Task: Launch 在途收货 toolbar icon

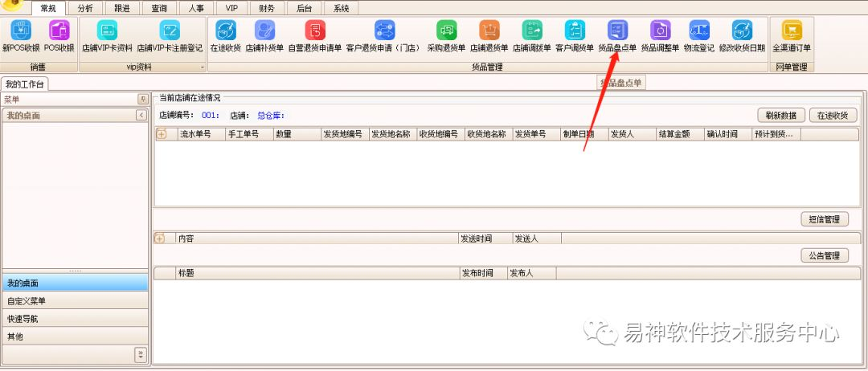Action: tap(226, 36)
